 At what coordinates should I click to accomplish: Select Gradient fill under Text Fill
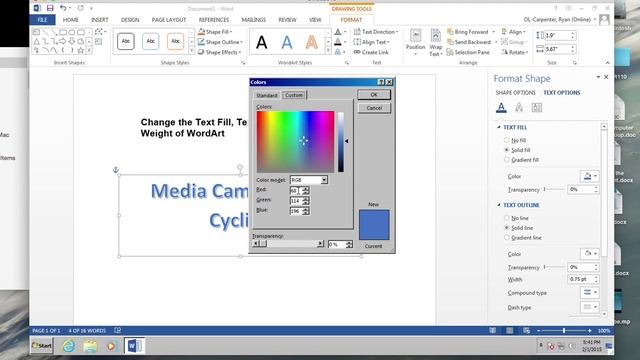pyautogui.click(x=522, y=160)
